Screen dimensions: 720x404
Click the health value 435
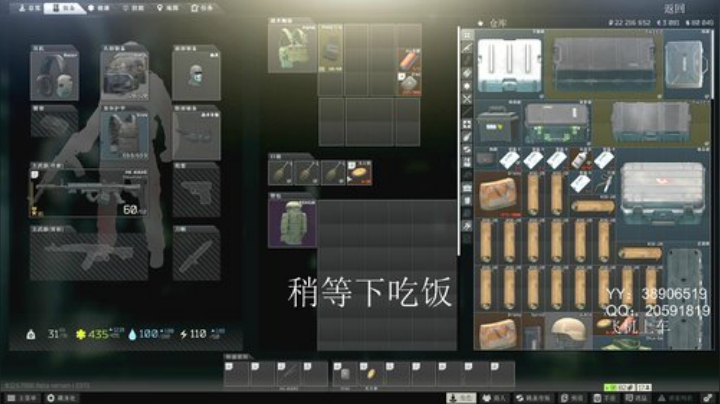click(x=98, y=334)
